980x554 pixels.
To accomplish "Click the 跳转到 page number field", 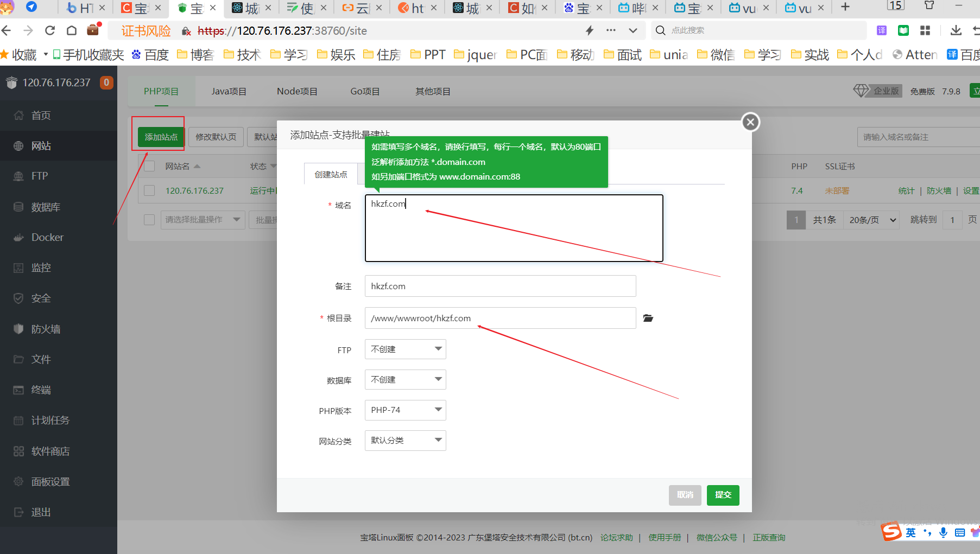I will tap(952, 220).
